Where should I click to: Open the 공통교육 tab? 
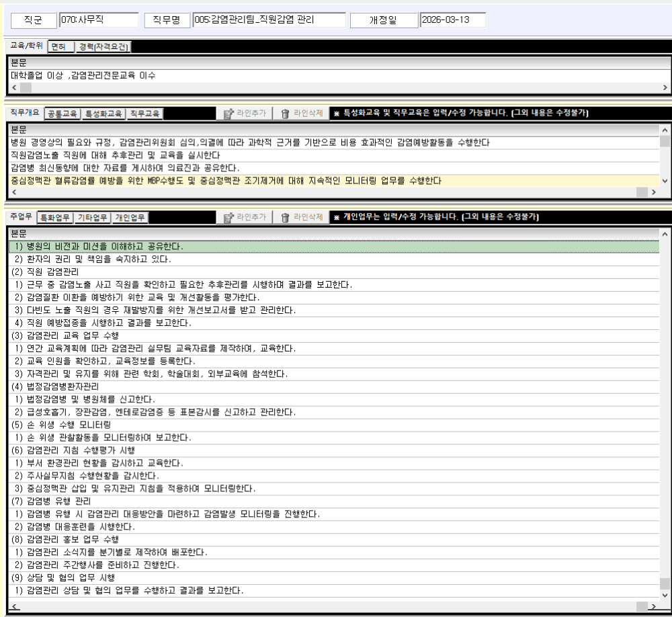click(62, 114)
